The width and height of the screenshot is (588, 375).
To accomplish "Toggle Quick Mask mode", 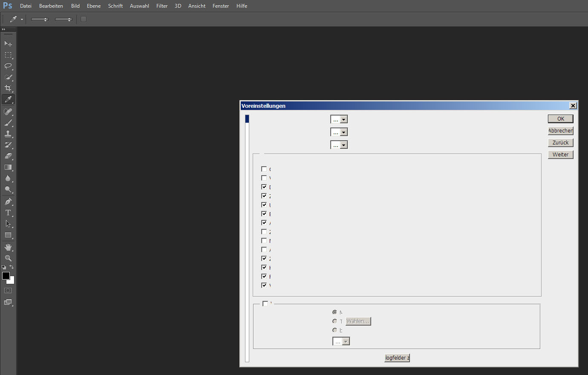I will point(8,291).
